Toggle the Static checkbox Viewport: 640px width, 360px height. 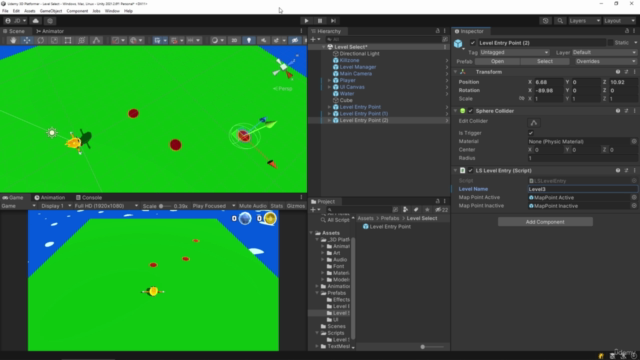tap(611, 43)
